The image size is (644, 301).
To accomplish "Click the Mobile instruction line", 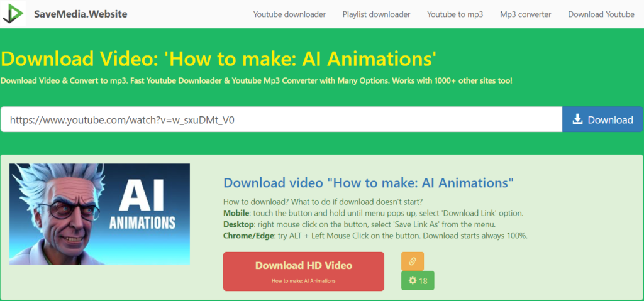I will pos(374,213).
